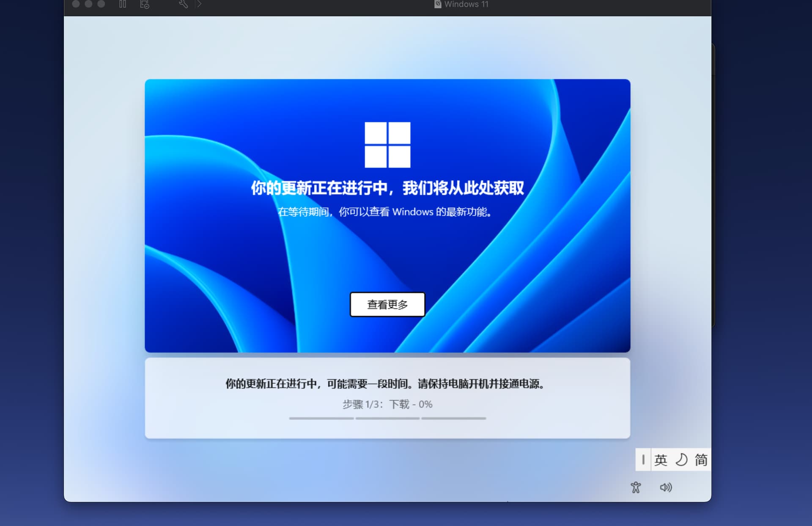Screen dimensions: 812x526
Task: Click the subtitle mentioning Windows 的最新功能
Action: coord(384,212)
